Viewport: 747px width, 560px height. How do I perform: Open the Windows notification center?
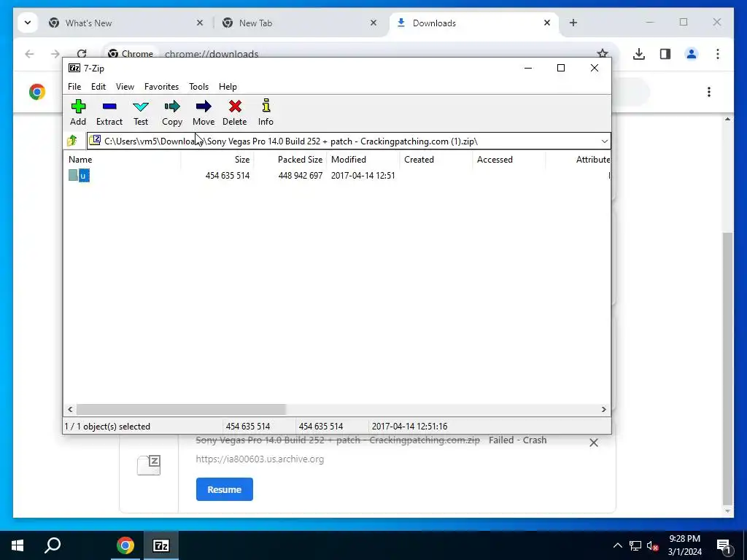(x=723, y=545)
